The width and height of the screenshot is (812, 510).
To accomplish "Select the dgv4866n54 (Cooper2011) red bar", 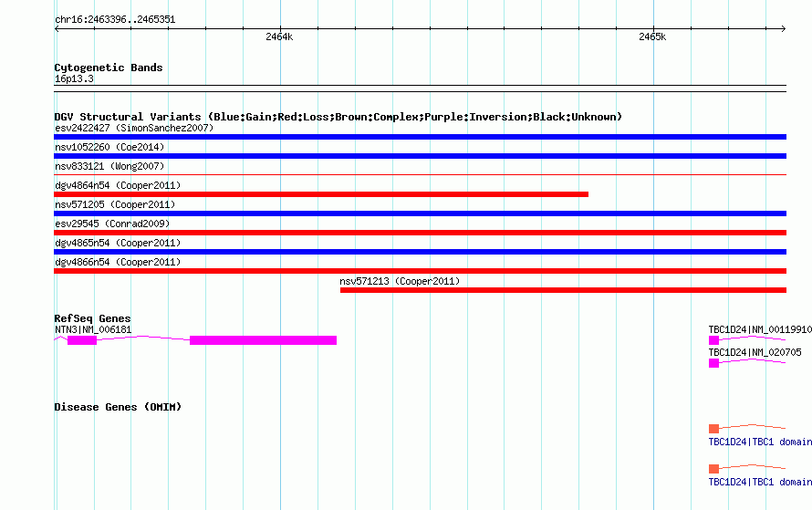I will click(x=420, y=271).
